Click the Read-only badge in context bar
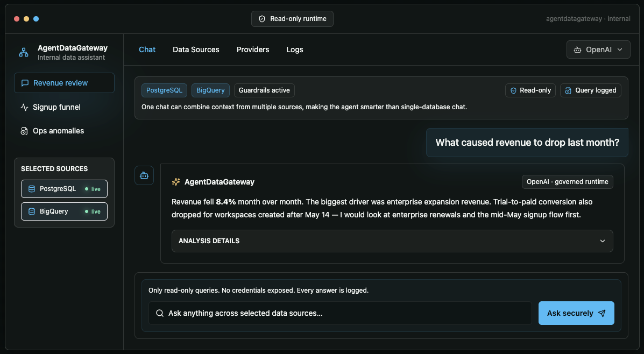644x354 pixels. click(530, 90)
